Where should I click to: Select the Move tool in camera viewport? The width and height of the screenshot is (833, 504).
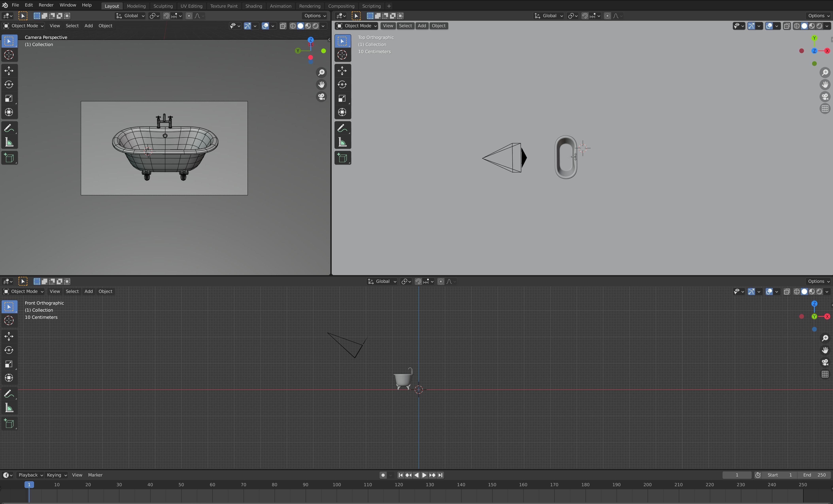pyautogui.click(x=9, y=70)
